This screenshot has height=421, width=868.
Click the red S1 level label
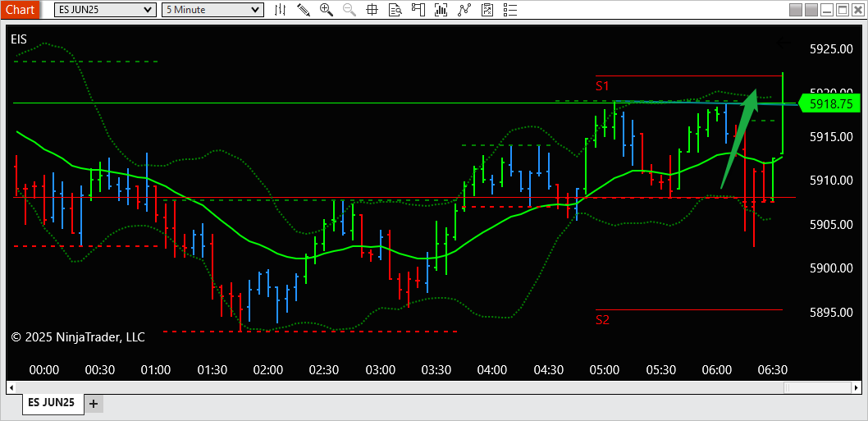point(602,86)
